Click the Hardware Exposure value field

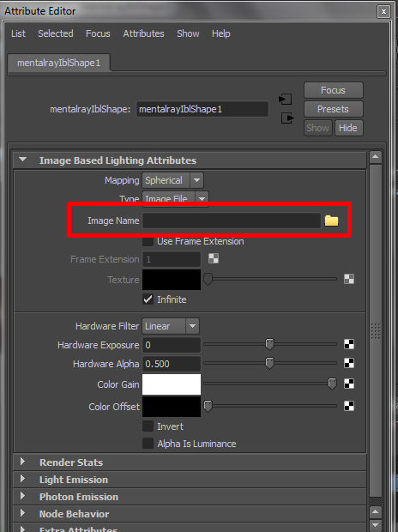tap(172, 345)
